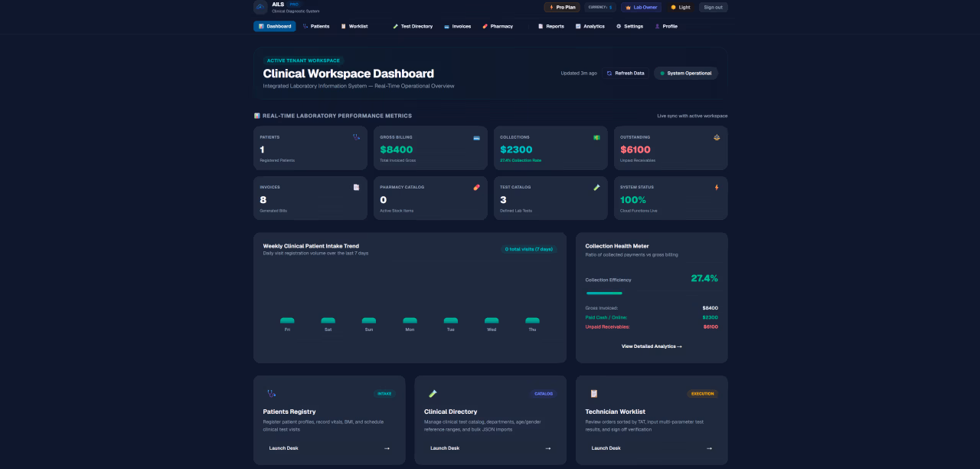Click the Test Directory test tube icon in navbar
Viewport: 980px width, 469px height.
[x=396, y=26]
